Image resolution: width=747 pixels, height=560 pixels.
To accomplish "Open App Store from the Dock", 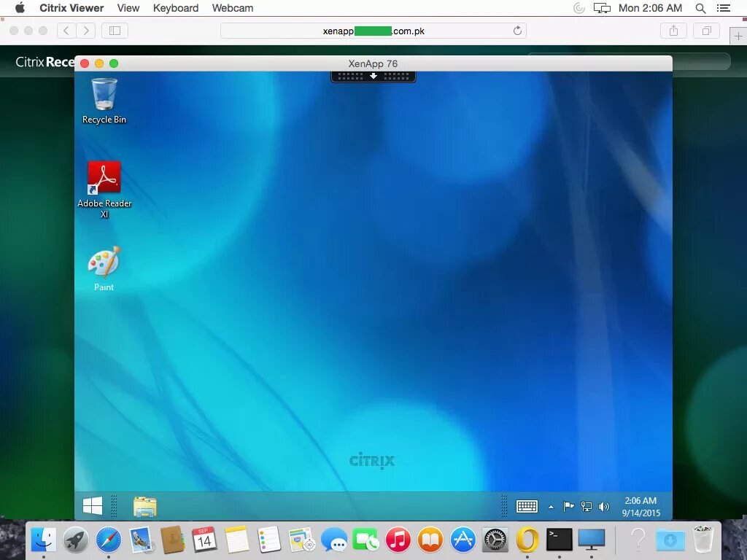I will point(462,540).
